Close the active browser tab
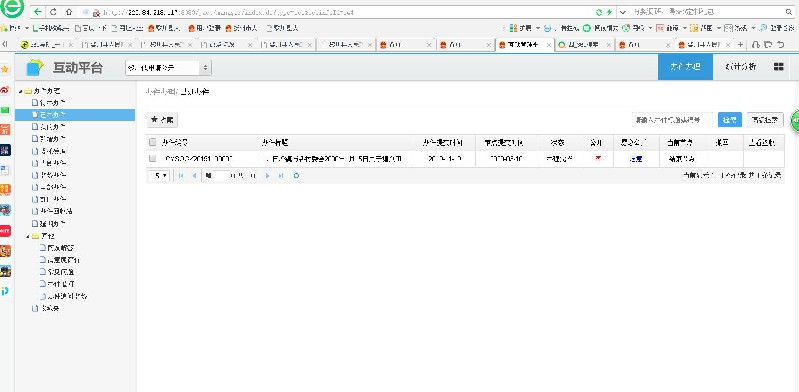799x392 pixels. pyautogui.click(x=549, y=45)
